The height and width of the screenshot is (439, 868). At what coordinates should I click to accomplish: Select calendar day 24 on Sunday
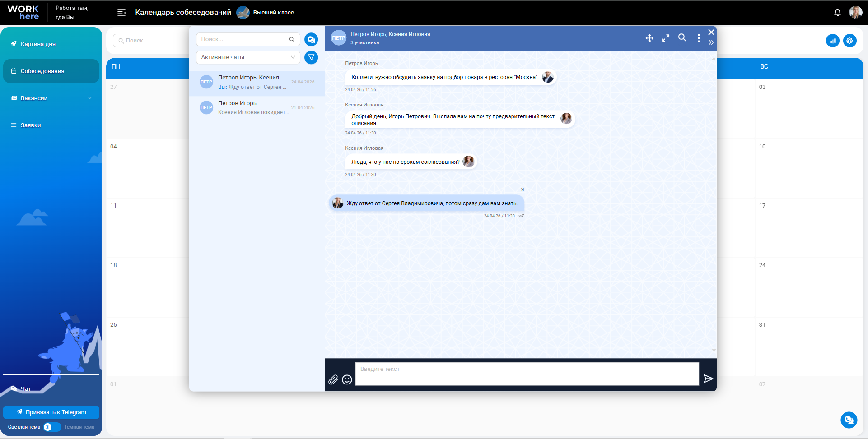762,265
